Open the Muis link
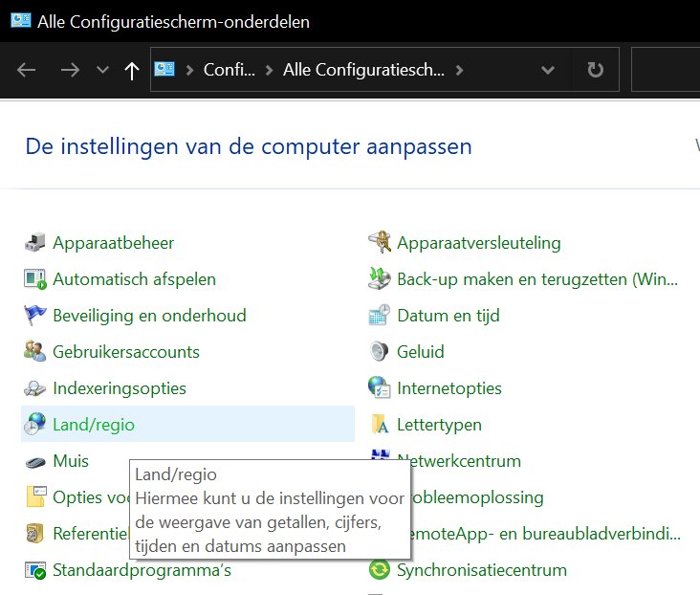Image resolution: width=700 pixels, height=595 pixels. coord(71,461)
